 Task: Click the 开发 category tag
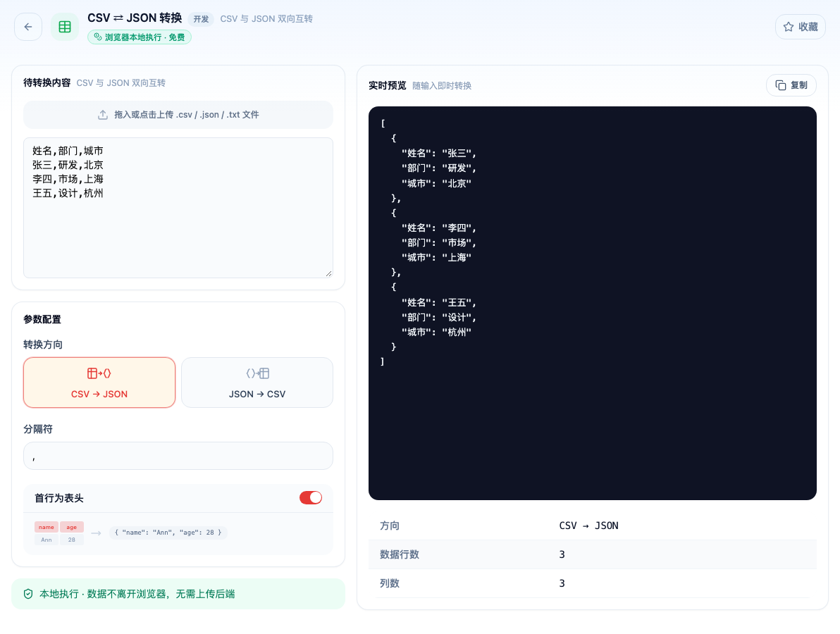[x=201, y=19]
